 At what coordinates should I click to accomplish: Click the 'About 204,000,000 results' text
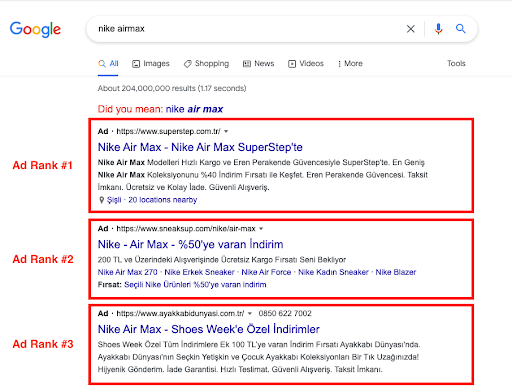[172, 88]
